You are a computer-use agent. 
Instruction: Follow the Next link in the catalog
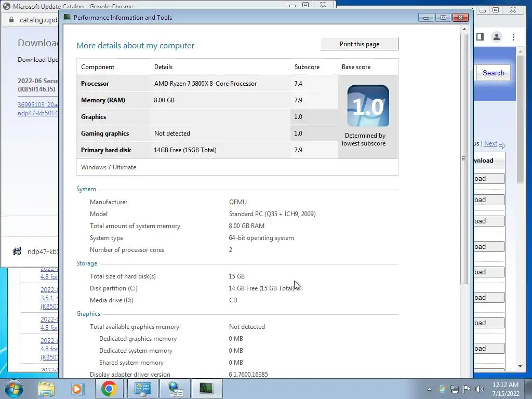point(490,143)
